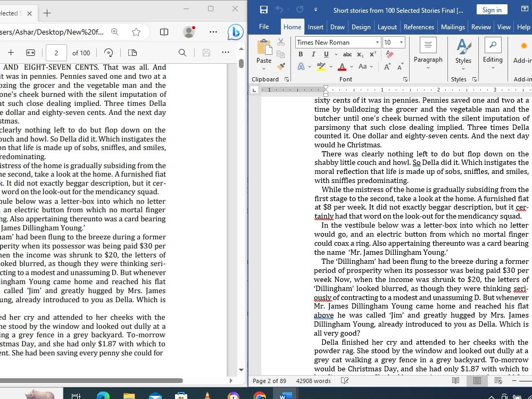Open Customize Quick Access Toolbar dropdown

click(315, 10)
